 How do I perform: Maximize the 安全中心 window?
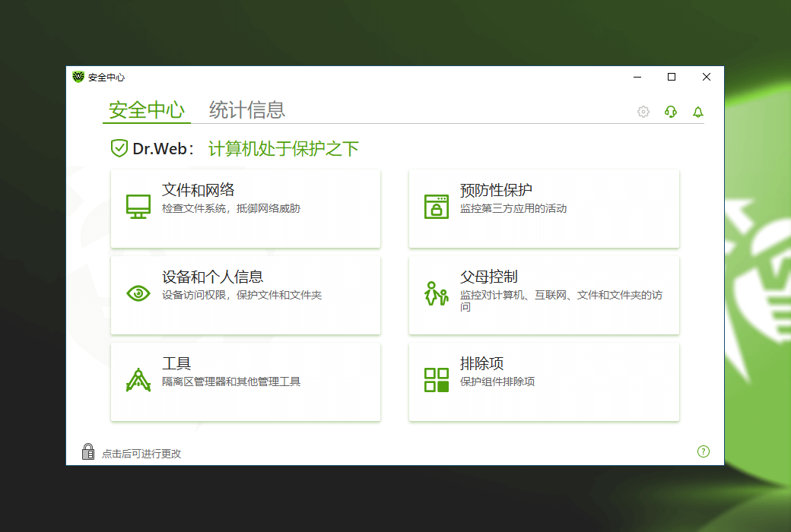tap(672, 77)
